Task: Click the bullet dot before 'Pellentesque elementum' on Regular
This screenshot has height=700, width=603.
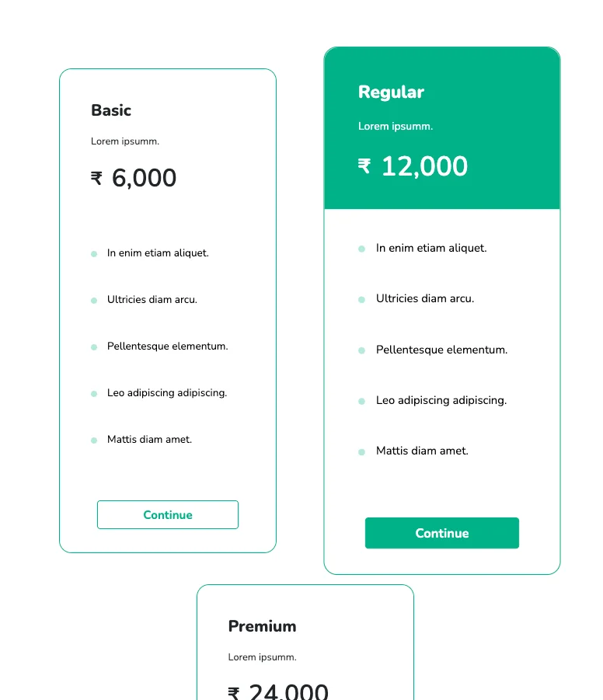Action: tap(361, 350)
